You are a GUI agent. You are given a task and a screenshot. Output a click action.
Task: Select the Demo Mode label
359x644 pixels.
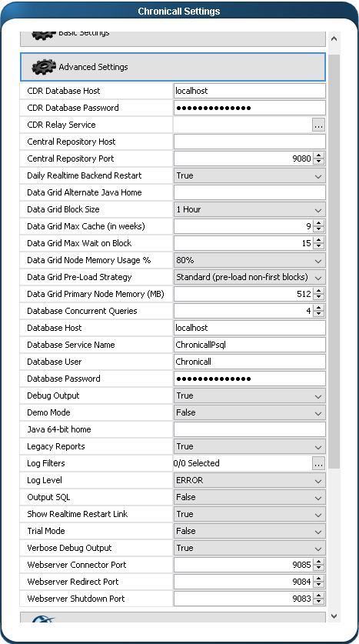(x=48, y=412)
